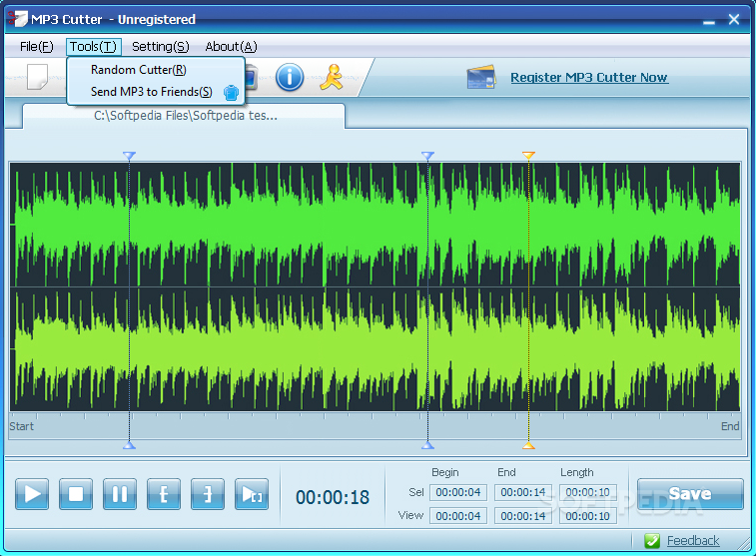Click the Sel Length time field
The image size is (756, 556).
tap(588, 492)
